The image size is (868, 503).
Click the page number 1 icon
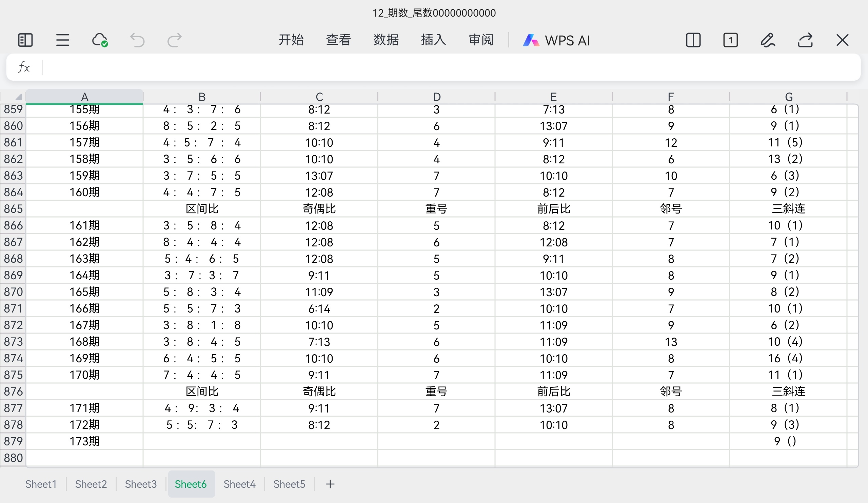click(x=730, y=40)
